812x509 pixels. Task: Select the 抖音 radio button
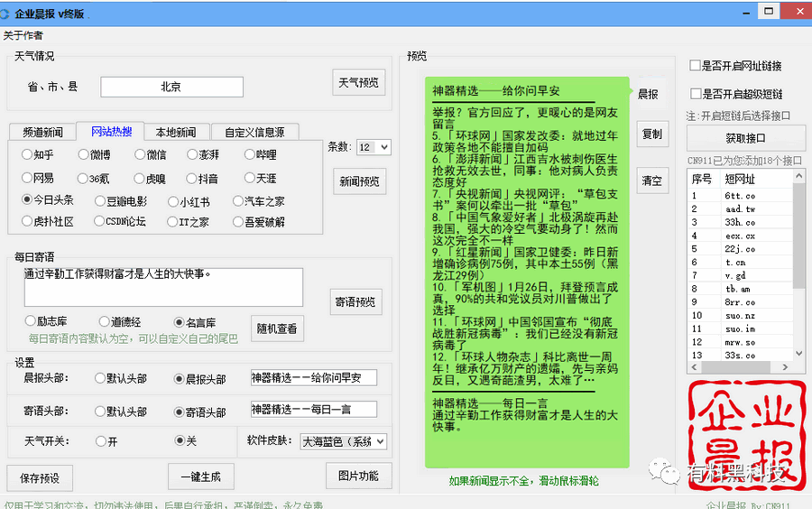191,179
